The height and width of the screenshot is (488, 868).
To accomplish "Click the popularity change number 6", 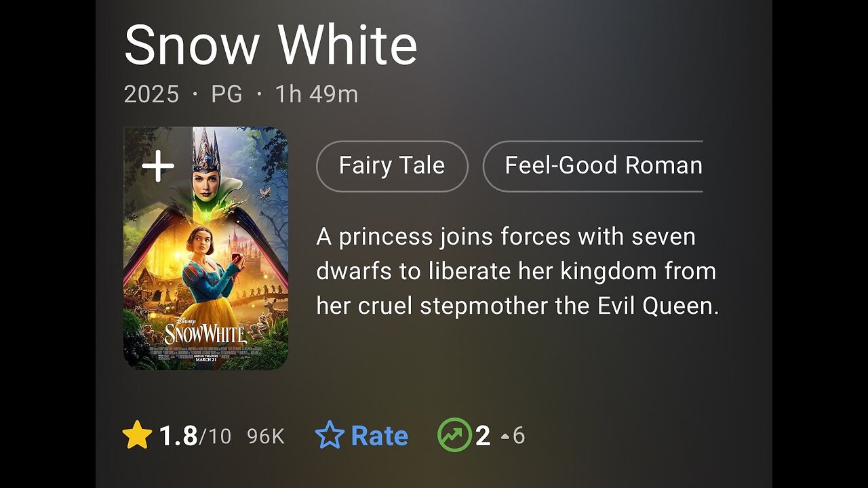I will pyautogui.click(x=519, y=436).
